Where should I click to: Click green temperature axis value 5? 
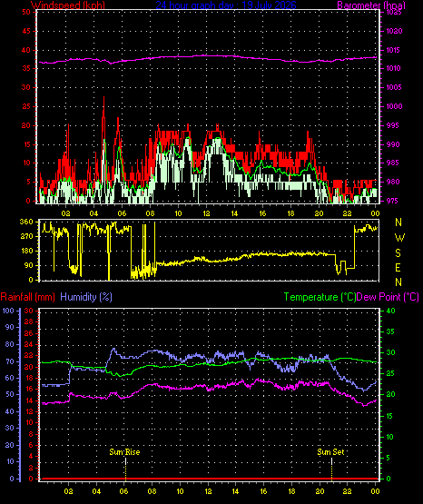click(389, 458)
